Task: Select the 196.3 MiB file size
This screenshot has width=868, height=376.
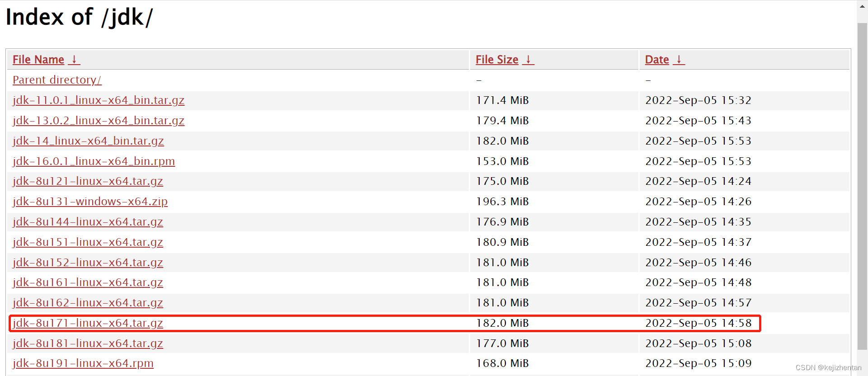Action: 502,202
